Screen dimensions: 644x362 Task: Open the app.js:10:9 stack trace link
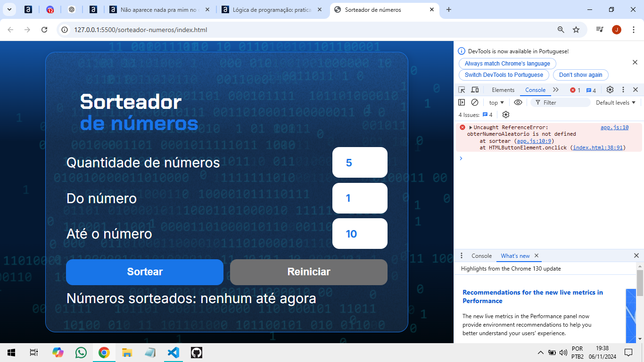click(x=534, y=141)
